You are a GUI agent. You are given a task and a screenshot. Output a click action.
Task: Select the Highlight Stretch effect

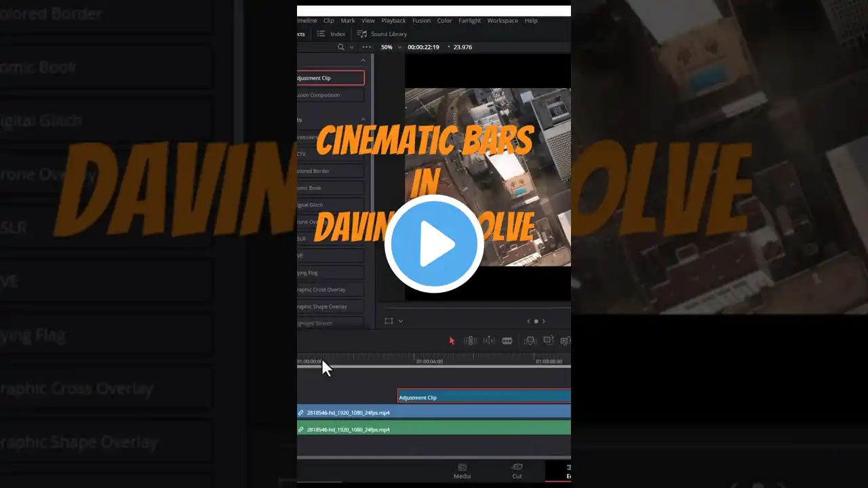[330, 323]
